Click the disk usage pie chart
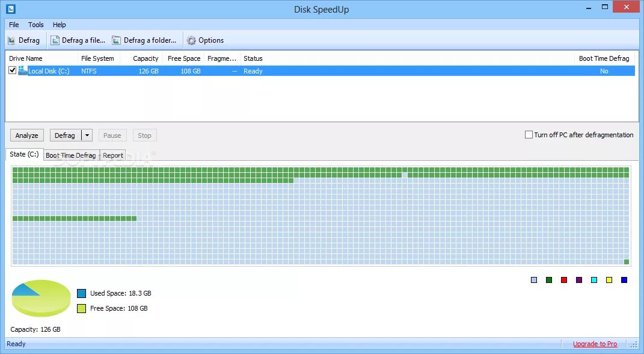644x354 pixels. pyautogui.click(x=41, y=298)
